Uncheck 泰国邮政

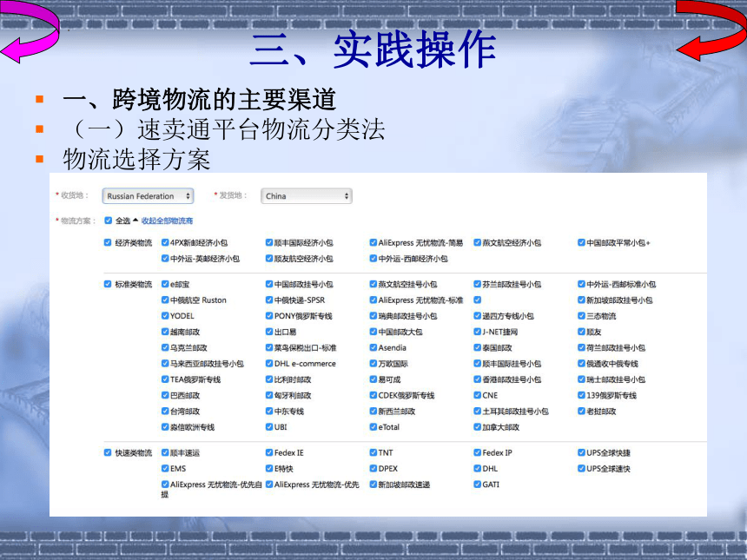point(478,347)
